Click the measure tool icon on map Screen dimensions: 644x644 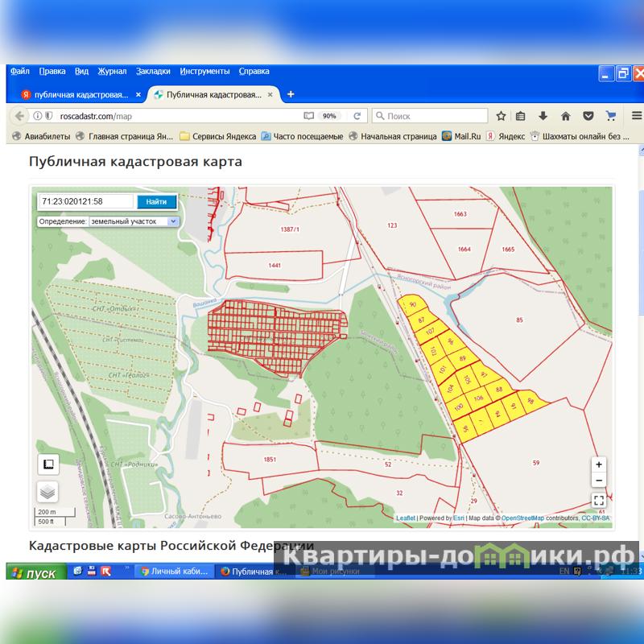47,464
